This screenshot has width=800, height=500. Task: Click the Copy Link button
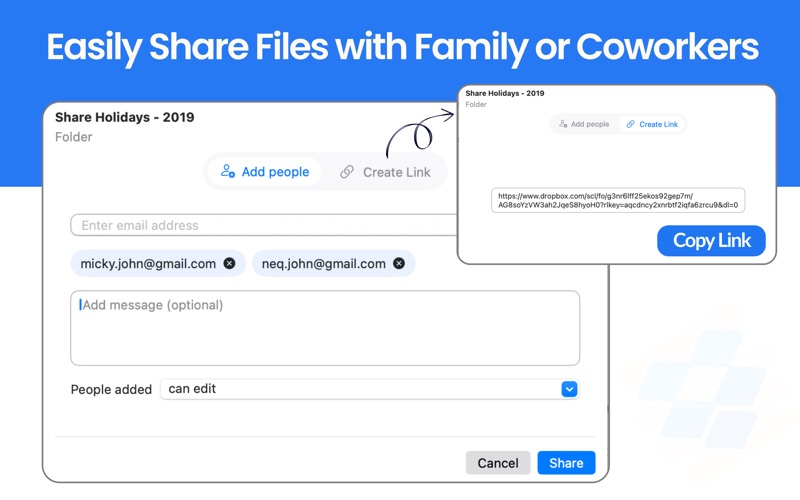(711, 241)
